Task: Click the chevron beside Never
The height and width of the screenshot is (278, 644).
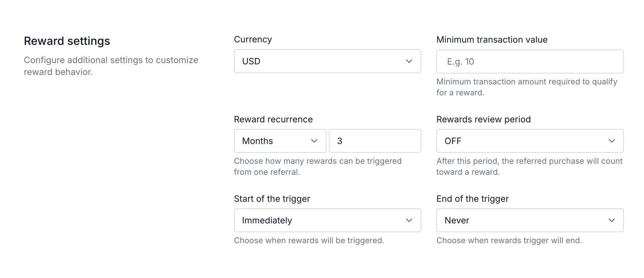Action: (611, 220)
